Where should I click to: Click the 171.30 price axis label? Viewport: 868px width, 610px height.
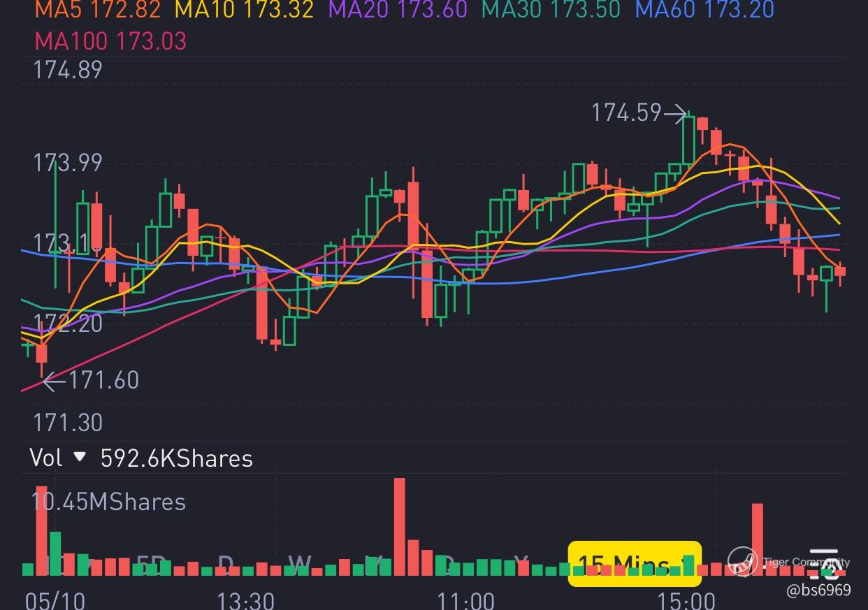click(x=68, y=422)
